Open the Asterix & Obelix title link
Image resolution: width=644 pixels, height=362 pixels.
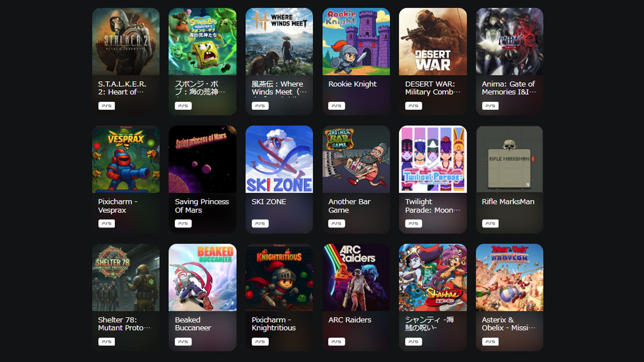(508, 324)
